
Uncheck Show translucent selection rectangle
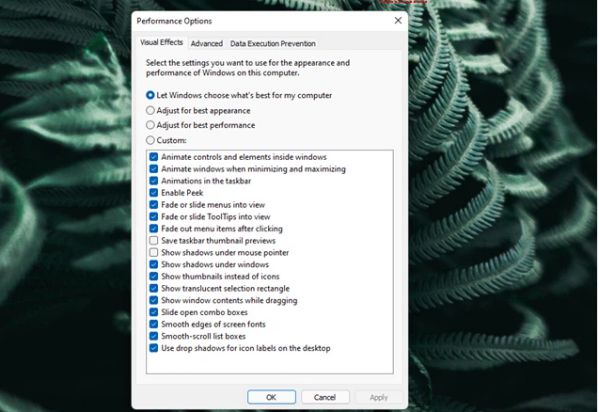[154, 288]
